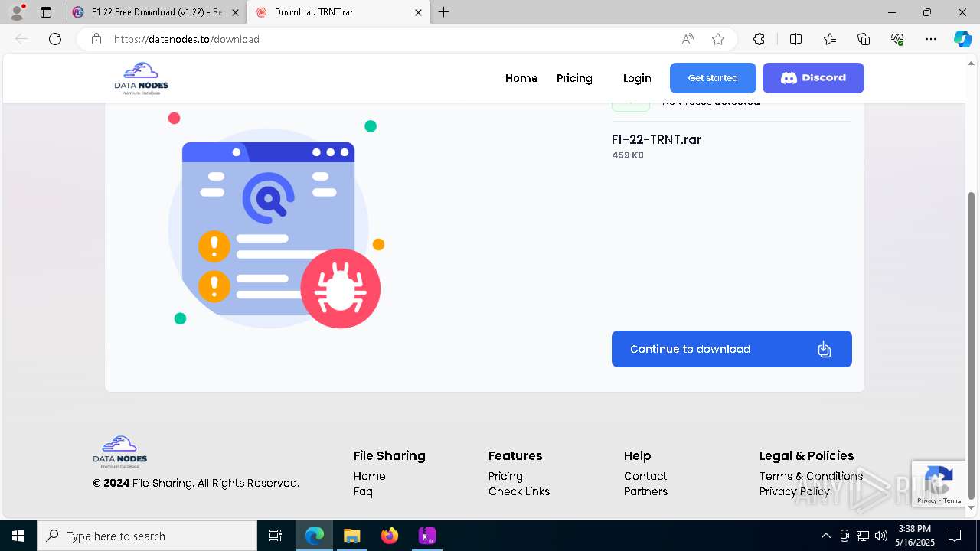Open Windows Start menu
Viewport: 980px width, 551px height.
[18, 536]
